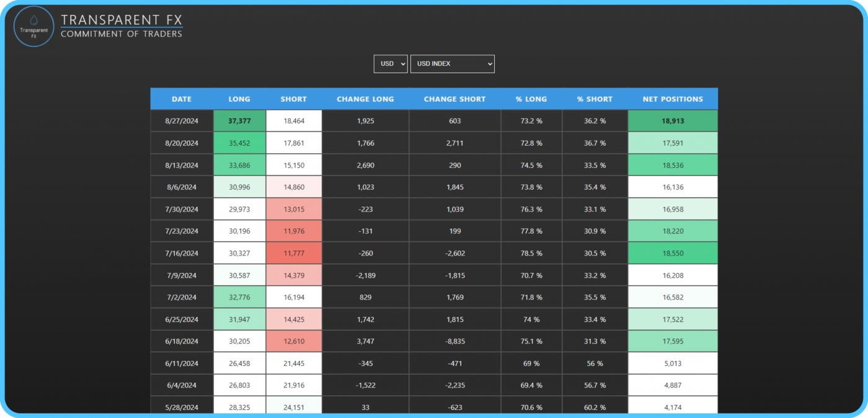Click the CHANGE SHORT column header
The image size is (868, 418).
(x=454, y=99)
